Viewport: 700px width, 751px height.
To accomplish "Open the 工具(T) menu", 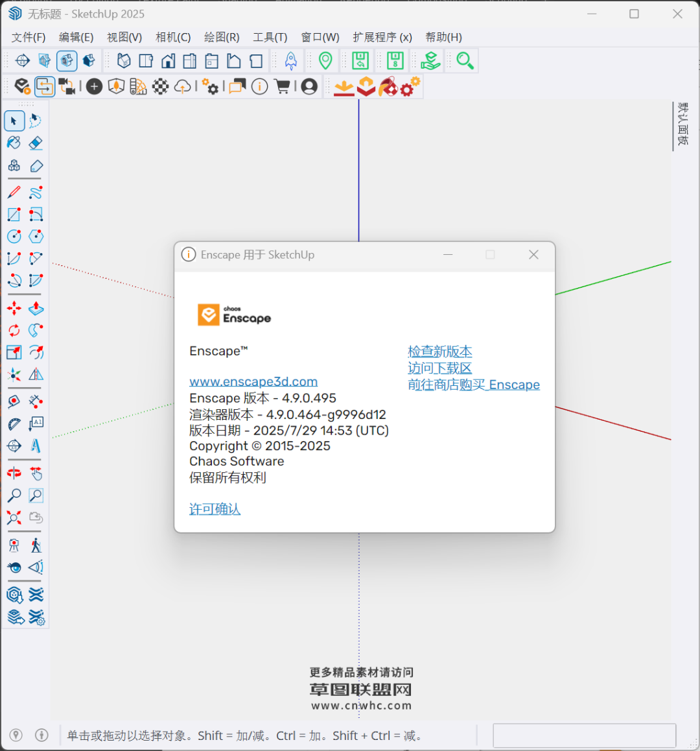I will coord(270,38).
